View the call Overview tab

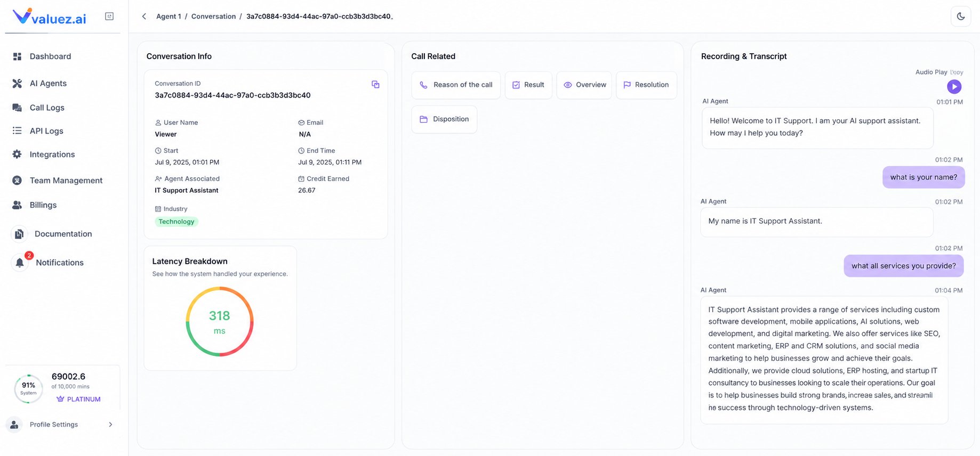tap(584, 85)
